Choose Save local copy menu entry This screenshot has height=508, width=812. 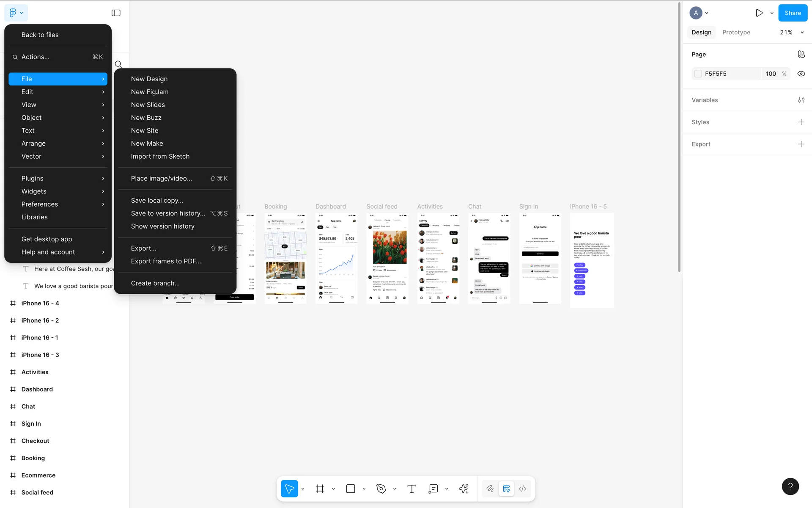point(157,201)
